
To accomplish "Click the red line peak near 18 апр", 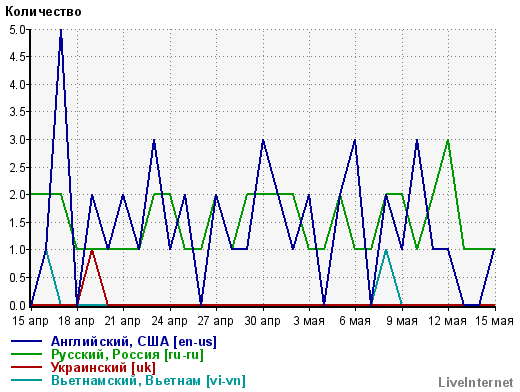I will 92,250.
